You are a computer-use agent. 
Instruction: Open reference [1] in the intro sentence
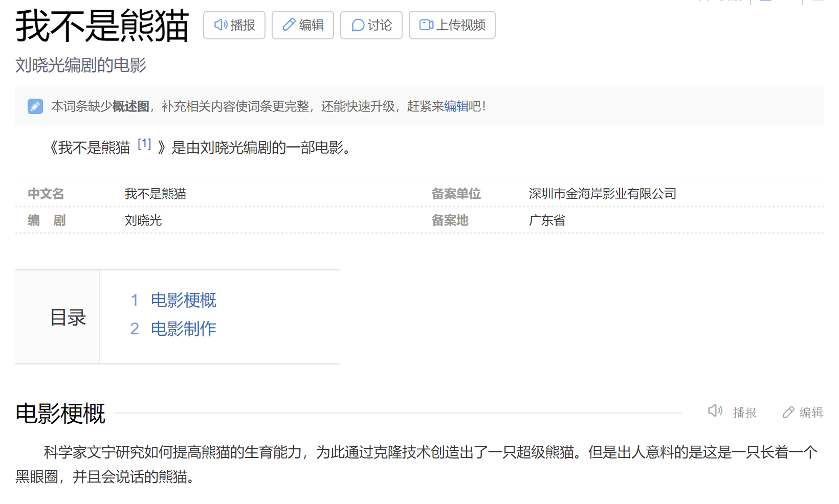click(x=144, y=144)
